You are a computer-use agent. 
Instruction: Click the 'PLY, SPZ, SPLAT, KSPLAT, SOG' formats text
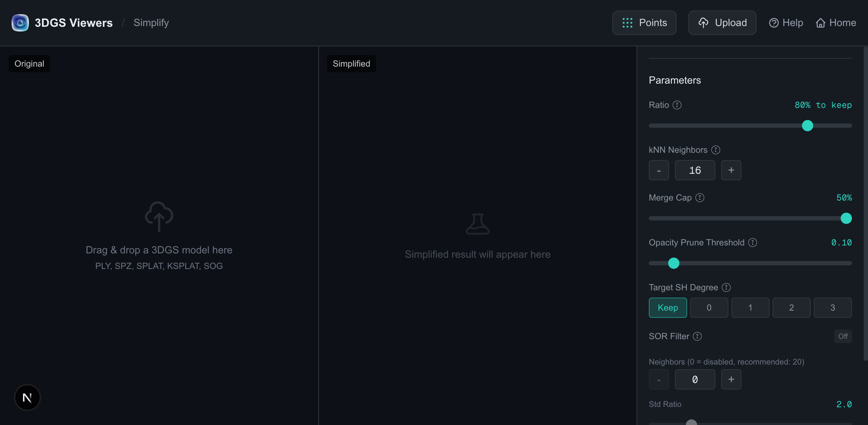159,266
